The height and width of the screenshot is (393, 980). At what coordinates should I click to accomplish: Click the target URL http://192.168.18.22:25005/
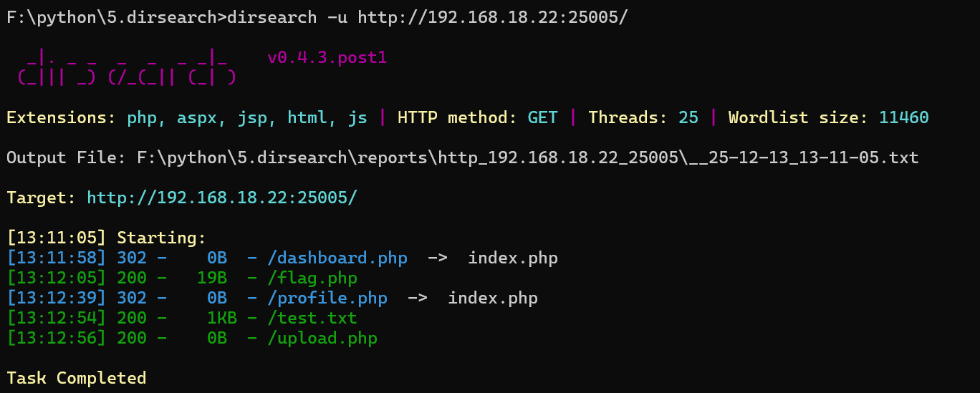point(221,198)
